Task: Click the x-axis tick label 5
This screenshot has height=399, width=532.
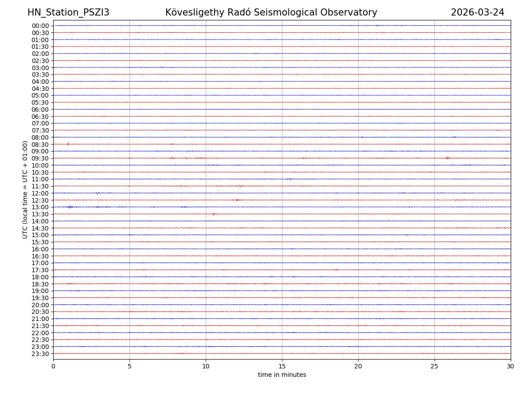Action: pos(129,367)
